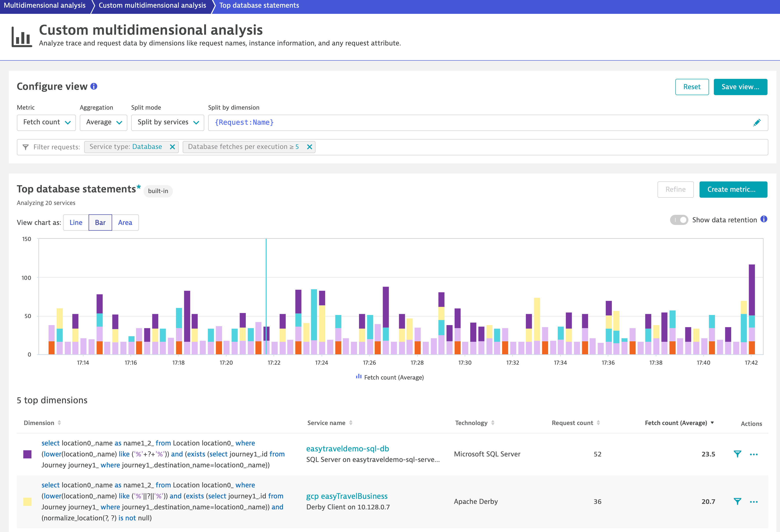Open the Fetch count metric dropdown
780x532 pixels.
46,122
